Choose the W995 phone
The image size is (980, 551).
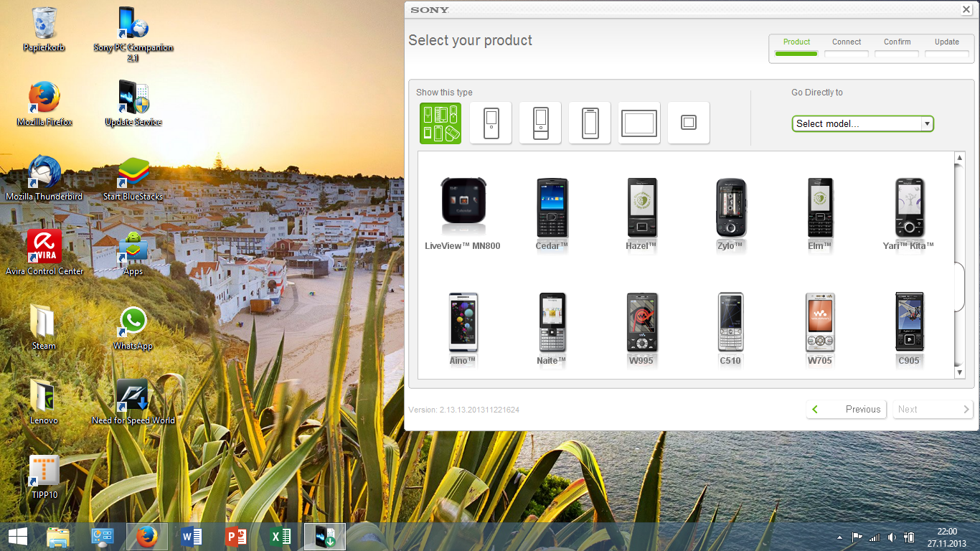pos(641,329)
